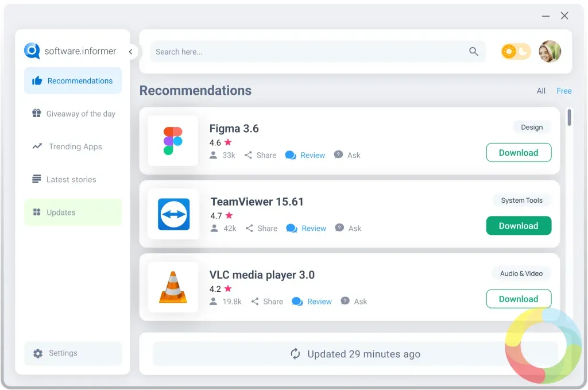Ask a question about Figma
Viewport: 588px width, 390px height.
coord(347,155)
